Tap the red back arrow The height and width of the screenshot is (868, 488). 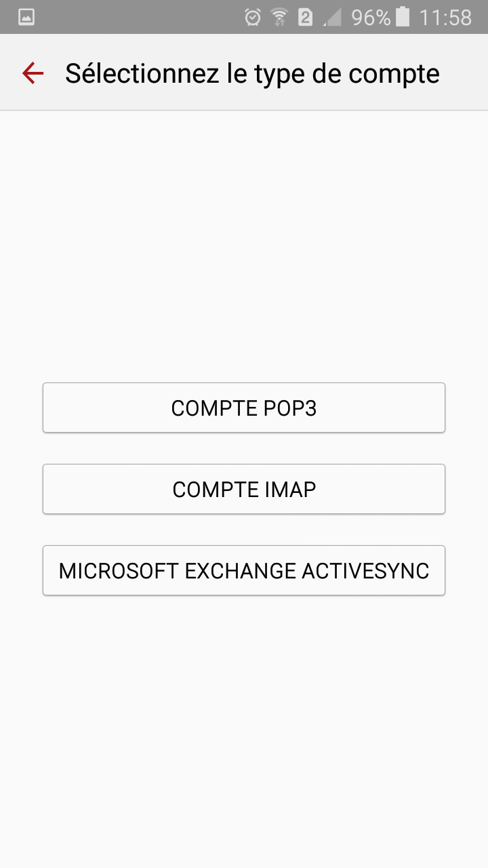33,73
